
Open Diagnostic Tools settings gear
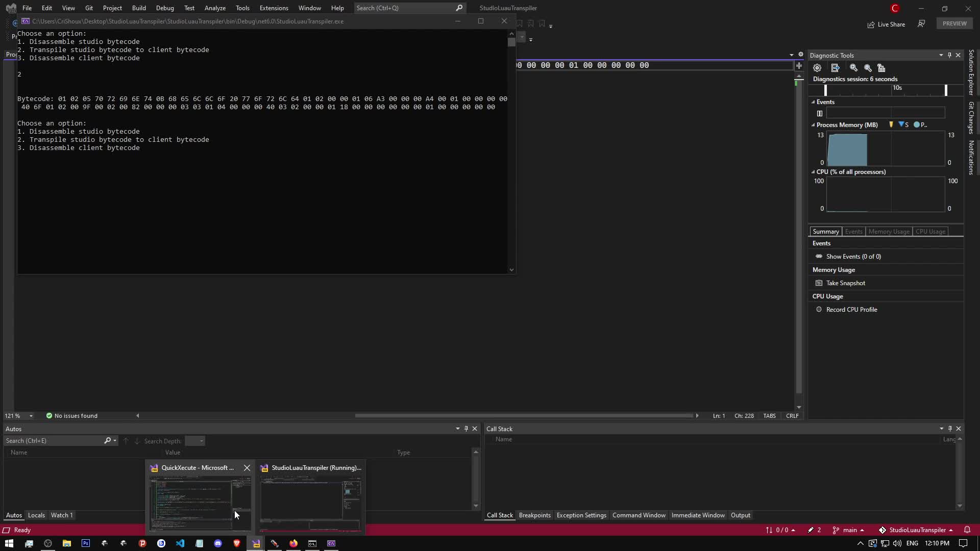(x=817, y=68)
